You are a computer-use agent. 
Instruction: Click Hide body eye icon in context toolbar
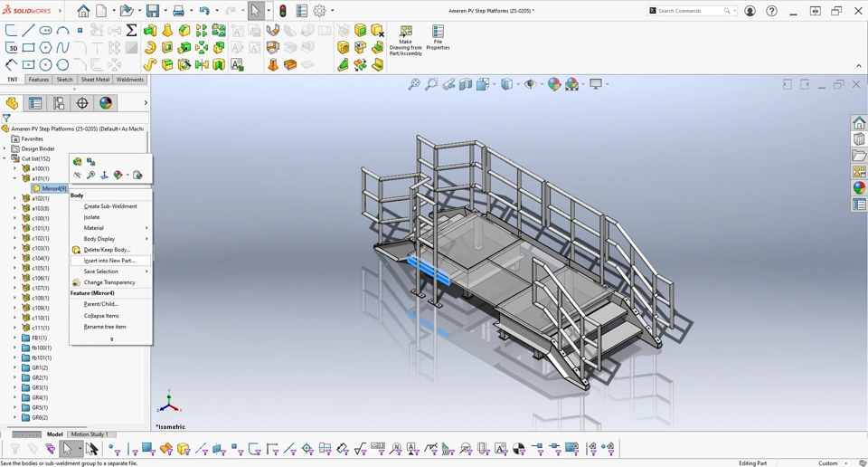click(x=77, y=175)
